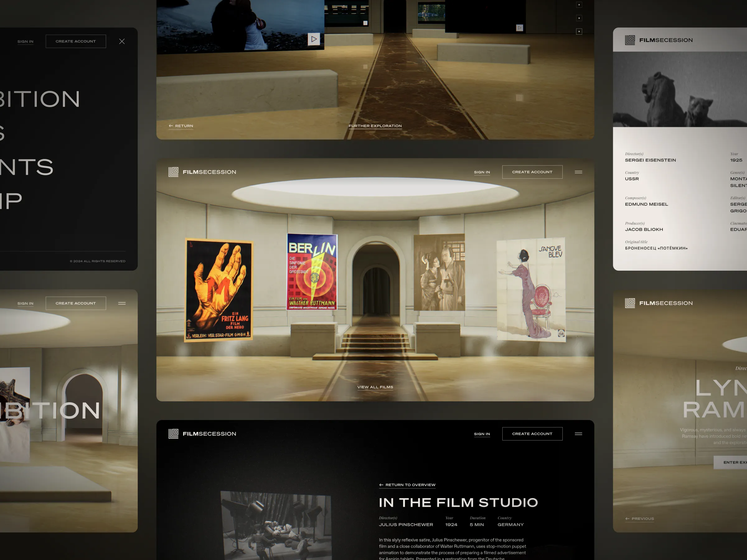
Task: Play the large video with embracing couple
Action: pos(314,39)
